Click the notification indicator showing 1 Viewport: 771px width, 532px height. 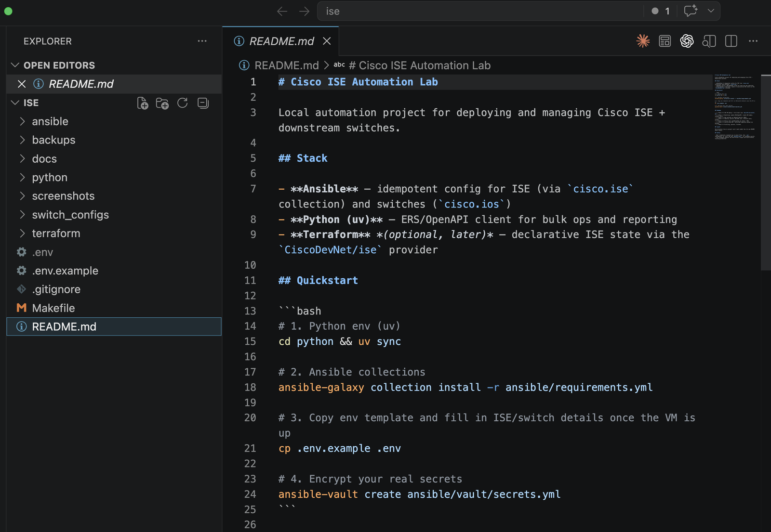click(661, 11)
